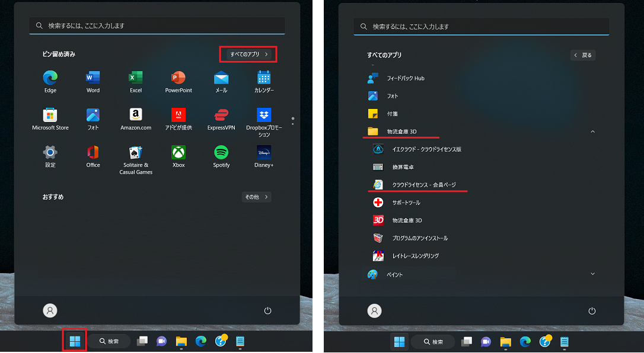Open the Xbox pinned app
Image resolution: width=644 pixels, height=353 pixels.
[x=178, y=156]
